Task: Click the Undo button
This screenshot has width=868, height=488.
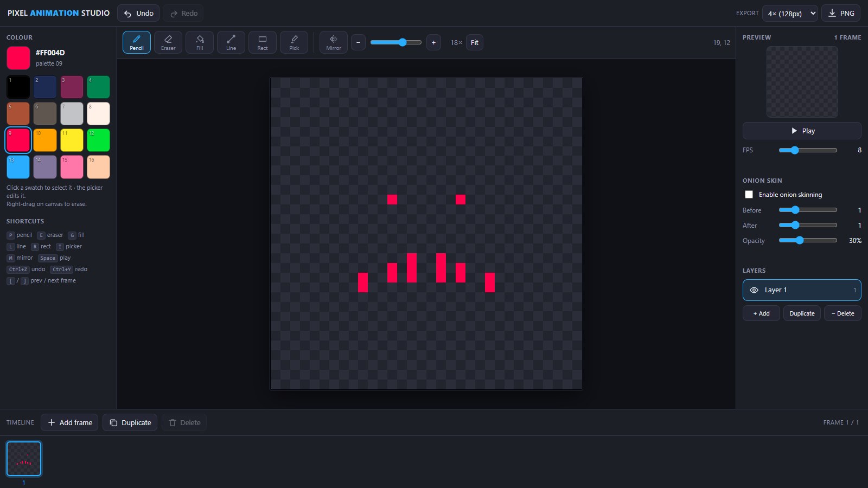Action: [x=138, y=13]
